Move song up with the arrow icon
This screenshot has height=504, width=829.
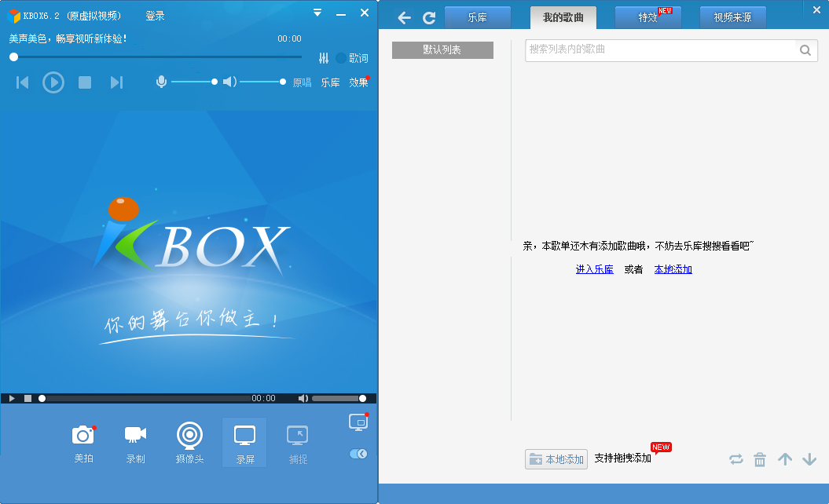coord(785,459)
